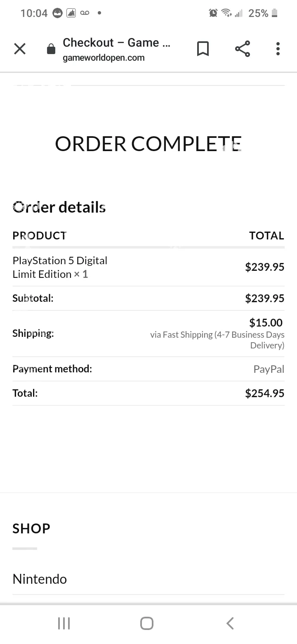Tap the Android home button
Viewport: 297px width, 644px height.
(147, 623)
